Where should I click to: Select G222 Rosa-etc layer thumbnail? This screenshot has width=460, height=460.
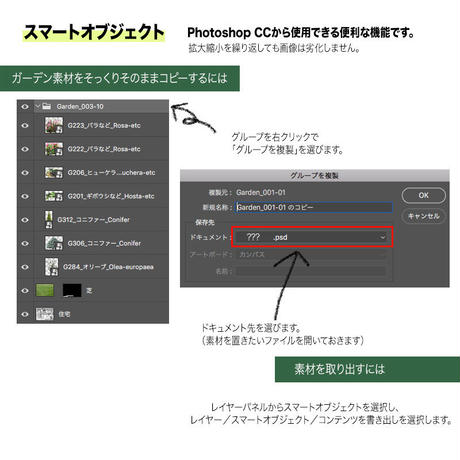click(54, 149)
